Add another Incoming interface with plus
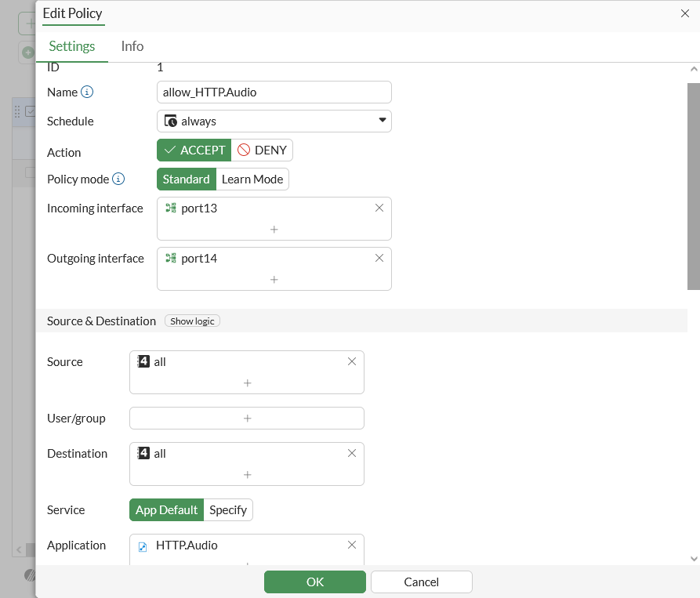 point(274,230)
